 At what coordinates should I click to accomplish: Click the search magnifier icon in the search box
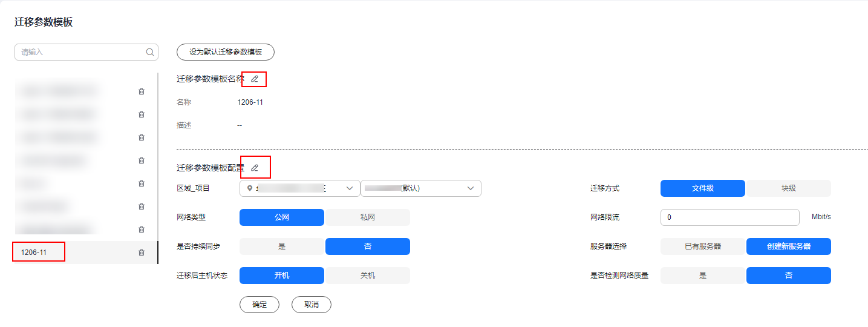(x=150, y=52)
